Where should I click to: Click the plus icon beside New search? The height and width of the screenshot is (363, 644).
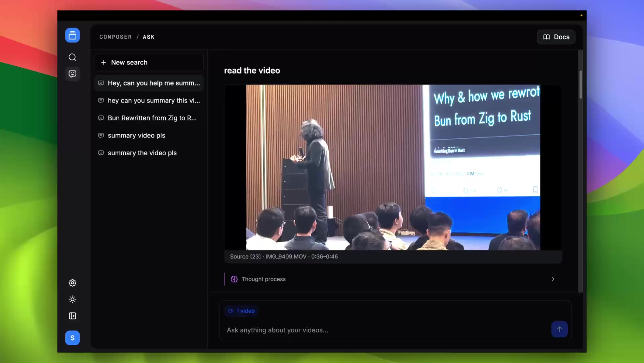[x=104, y=63]
